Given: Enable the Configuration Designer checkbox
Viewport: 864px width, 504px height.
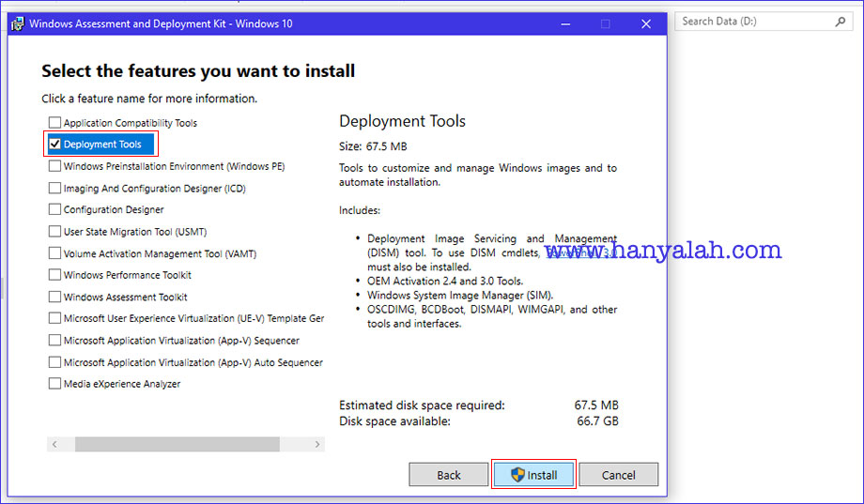Looking at the screenshot, I should [54, 209].
